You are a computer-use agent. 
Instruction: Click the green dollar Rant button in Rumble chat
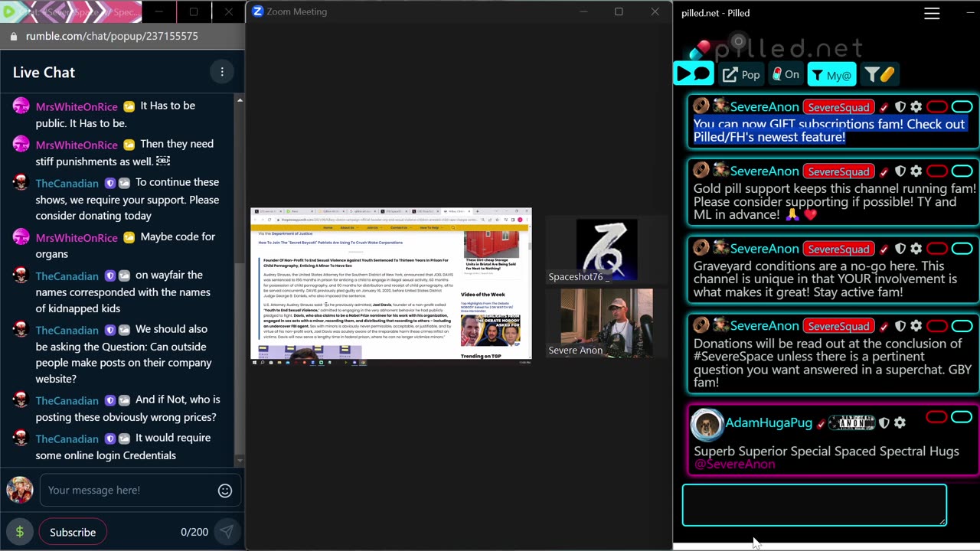pos(19,532)
